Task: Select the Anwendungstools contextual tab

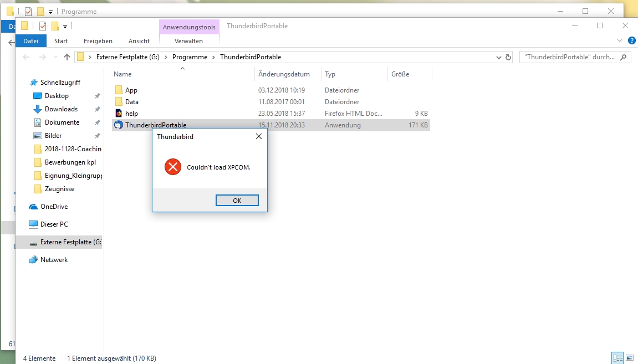Action: pyautogui.click(x=189, y=27)
